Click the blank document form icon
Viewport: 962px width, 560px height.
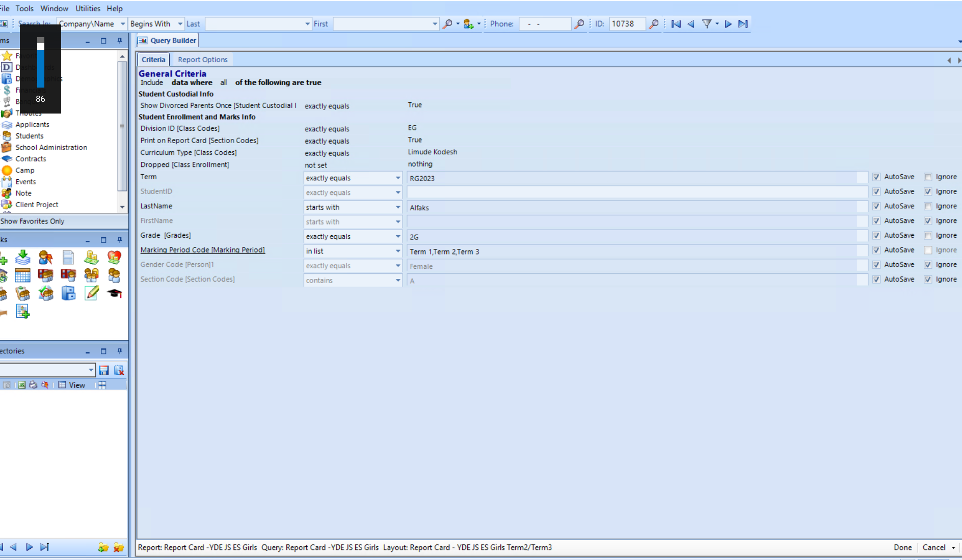[68, 258]
